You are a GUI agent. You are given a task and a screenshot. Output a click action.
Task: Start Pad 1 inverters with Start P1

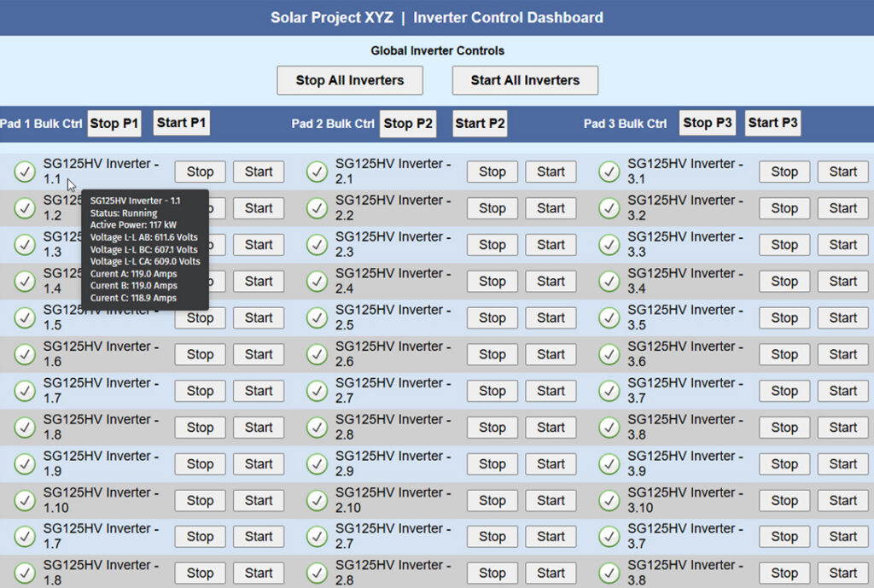[181, 123]
